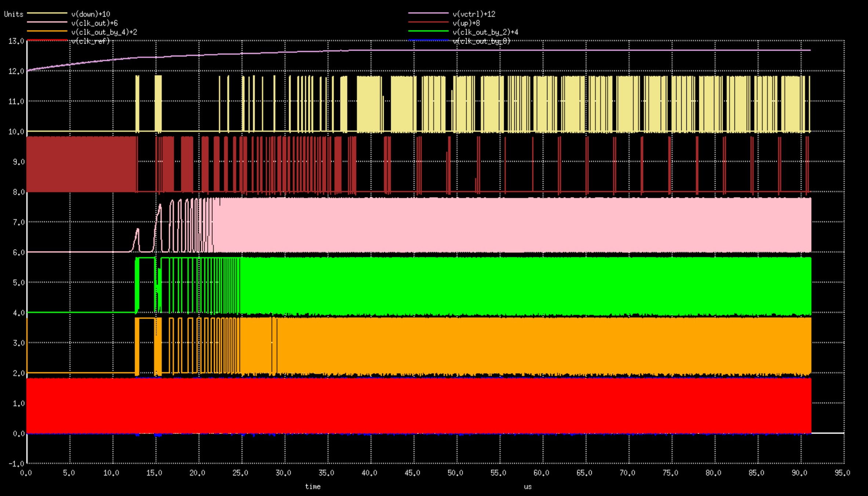
Task: Click inside the red clk_ref waveform band
Action: (404, 406)
